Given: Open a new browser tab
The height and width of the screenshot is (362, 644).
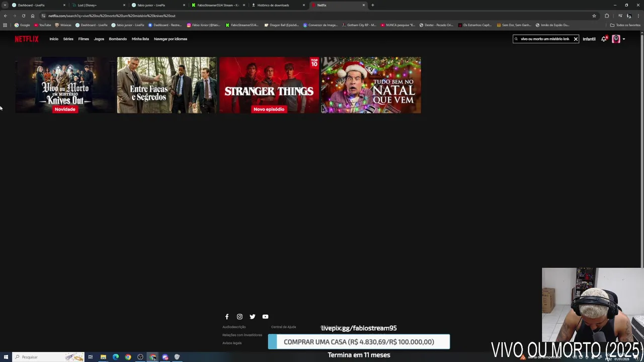Looking at the screenshot, I should click(x=372, y=5).
